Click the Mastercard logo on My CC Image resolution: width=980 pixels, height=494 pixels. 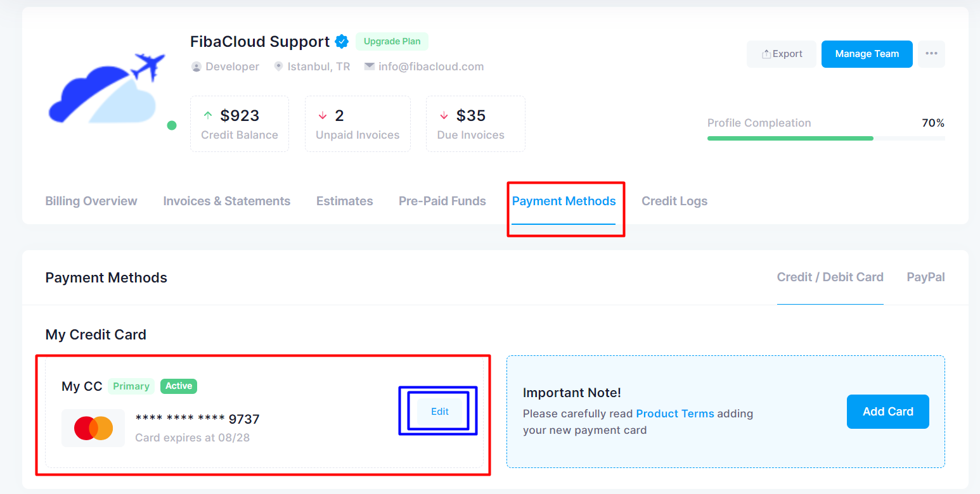pyautogui.click(x=93, y=428)
